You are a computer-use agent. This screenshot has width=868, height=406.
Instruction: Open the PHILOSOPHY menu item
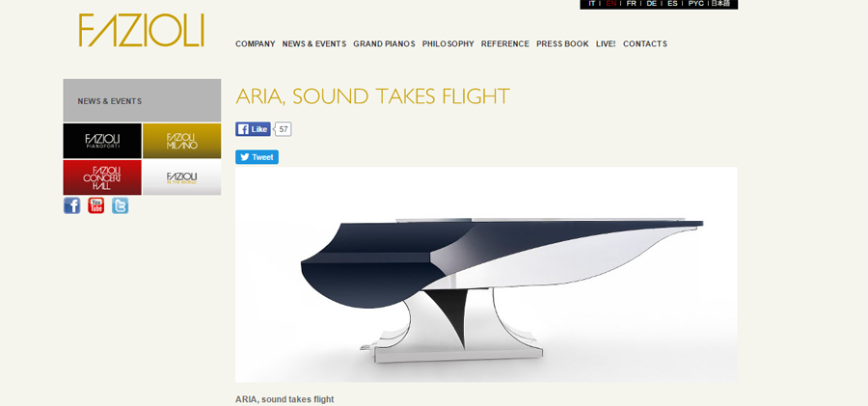pos(448,43)
